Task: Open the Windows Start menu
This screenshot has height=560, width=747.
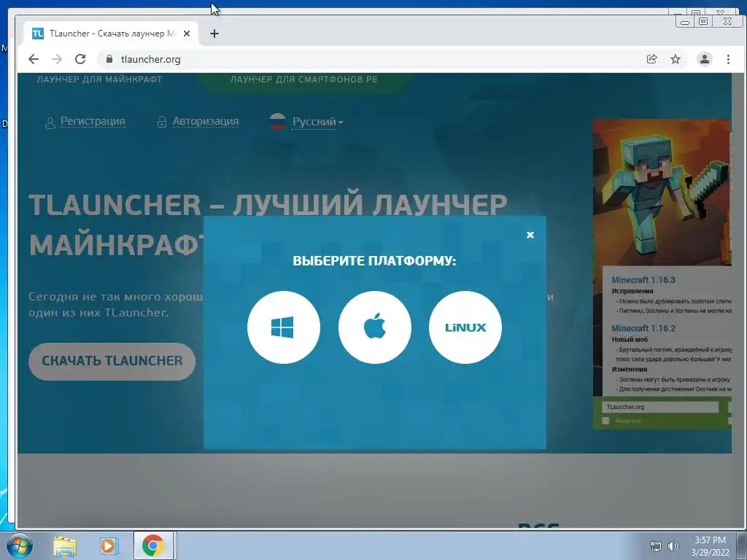Action: click(19, 545)
